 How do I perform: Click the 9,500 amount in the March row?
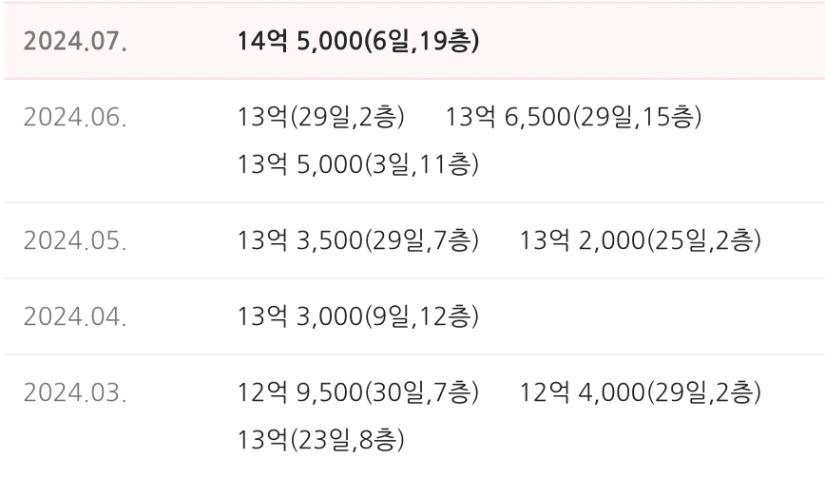coord(329,392)
